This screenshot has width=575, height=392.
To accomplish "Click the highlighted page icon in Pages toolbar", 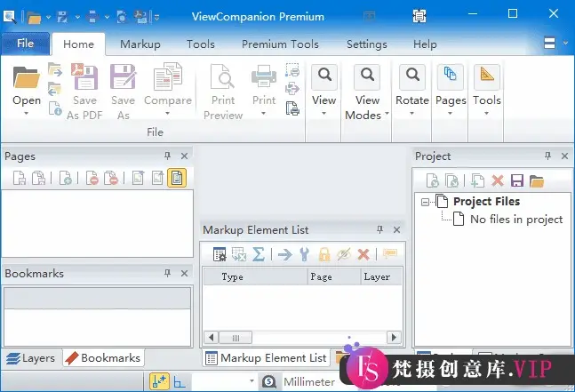I will tap(177, 178).
